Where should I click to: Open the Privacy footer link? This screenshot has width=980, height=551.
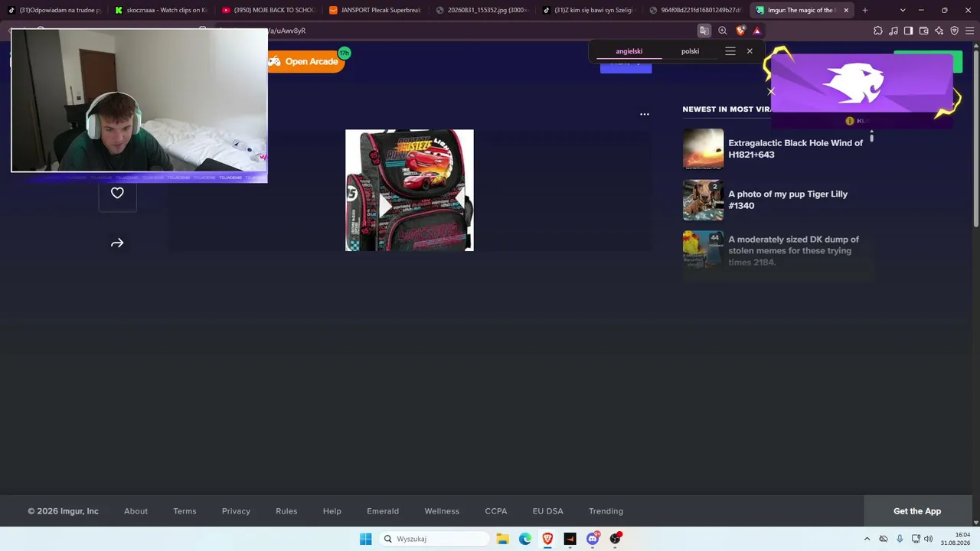(236, 511)
